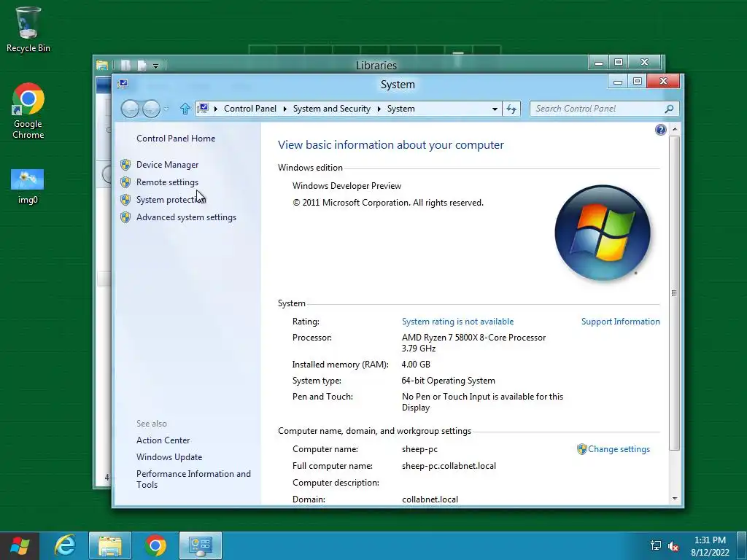Click the System window title bar icon
Screen dimensions: 747x560
tap(123, 84)
